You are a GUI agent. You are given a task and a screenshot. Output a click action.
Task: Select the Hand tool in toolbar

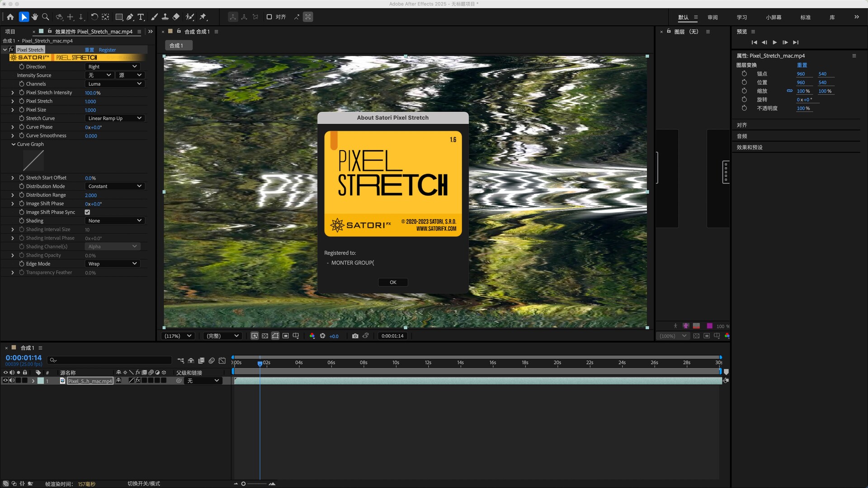pos(35,17)
